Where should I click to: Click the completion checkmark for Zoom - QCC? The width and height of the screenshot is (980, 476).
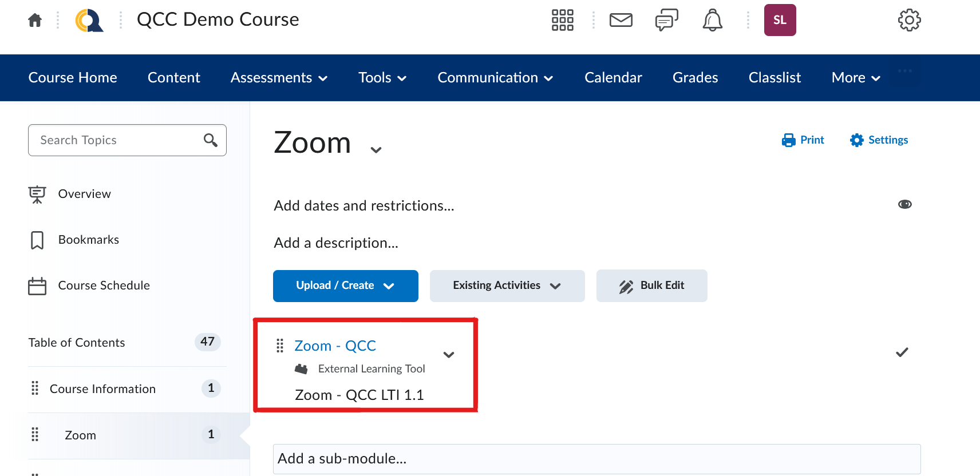tap(902, 352)
